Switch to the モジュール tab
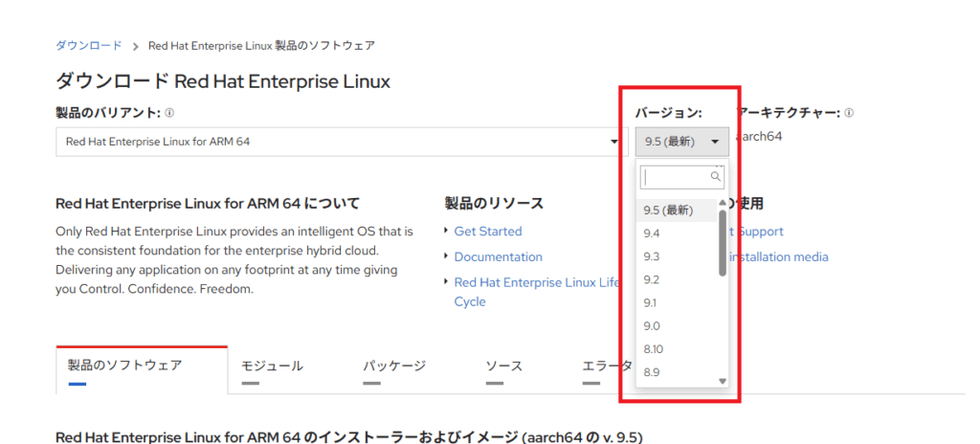This screenshot has height=444, width=980. pos(272,366)
